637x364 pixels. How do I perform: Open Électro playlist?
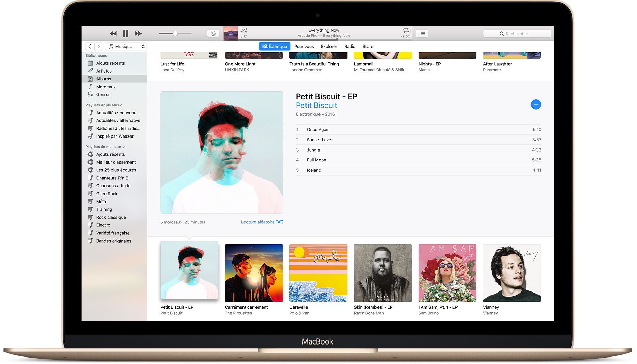tap(114, 225)
